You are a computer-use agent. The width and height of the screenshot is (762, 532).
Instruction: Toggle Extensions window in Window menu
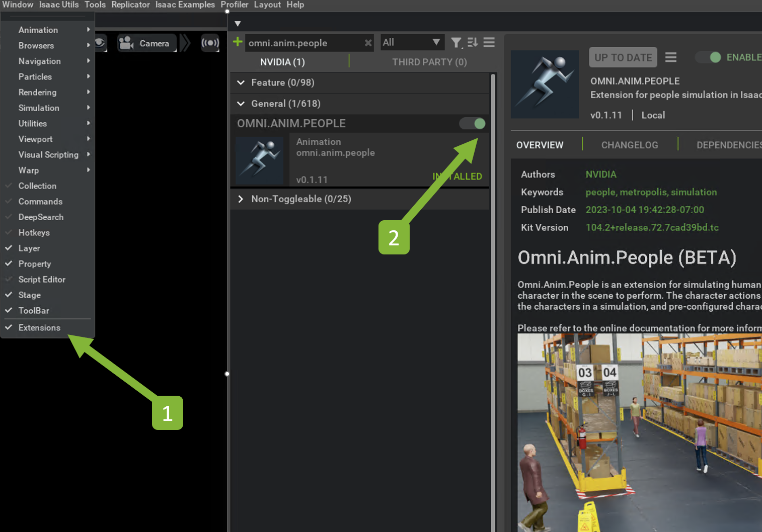coord(47,328)
